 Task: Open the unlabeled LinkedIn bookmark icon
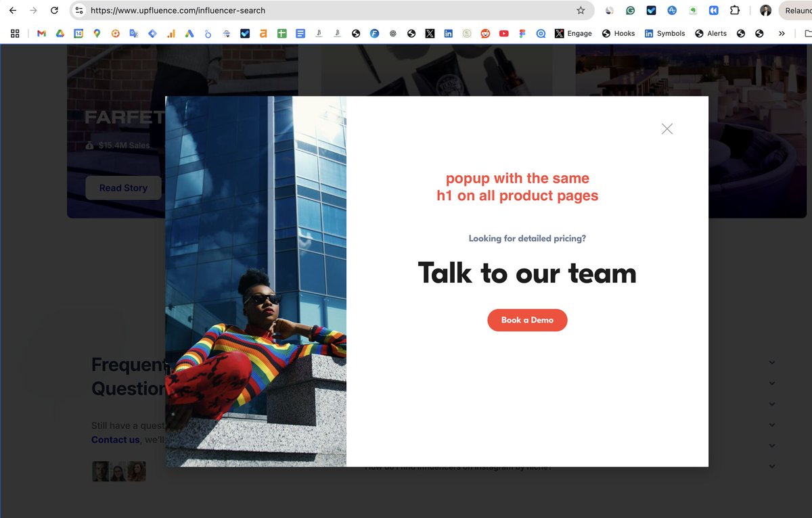point(448,33)
